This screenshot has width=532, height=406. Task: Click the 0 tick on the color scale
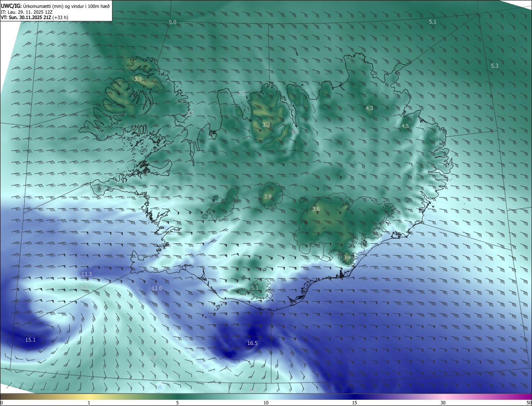2,403
